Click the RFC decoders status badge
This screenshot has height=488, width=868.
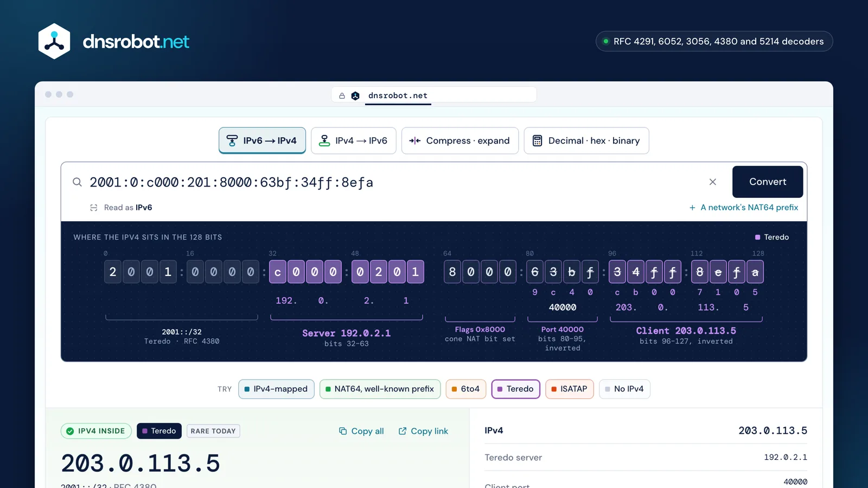[x=714, y=41]
